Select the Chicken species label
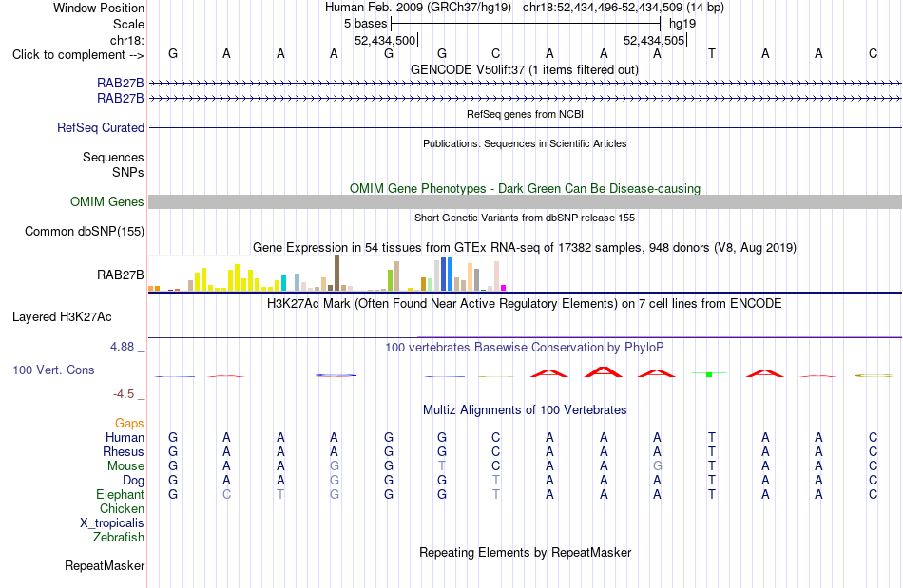 [x=122, y=508]
